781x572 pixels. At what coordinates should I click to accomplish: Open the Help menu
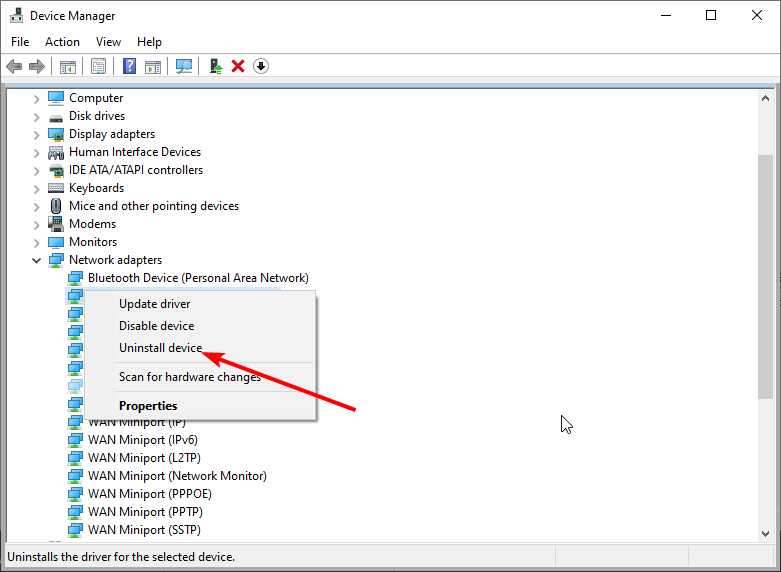coord(149,42)
